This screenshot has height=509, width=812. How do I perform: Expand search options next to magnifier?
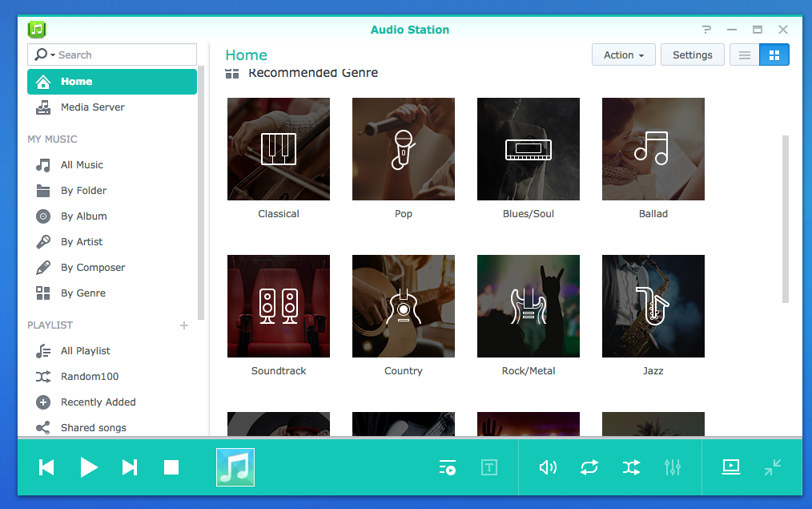point(53,55)
